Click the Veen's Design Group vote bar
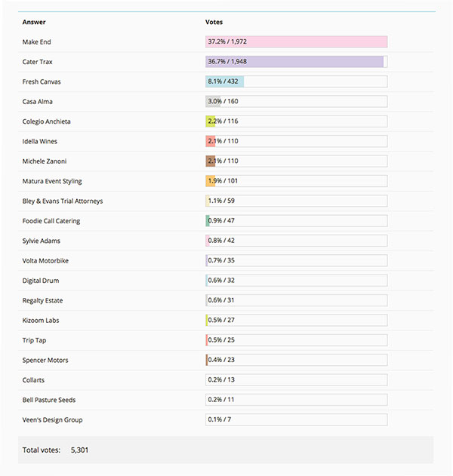The width and height of the screenshot is (453, 476). [296, 419]
